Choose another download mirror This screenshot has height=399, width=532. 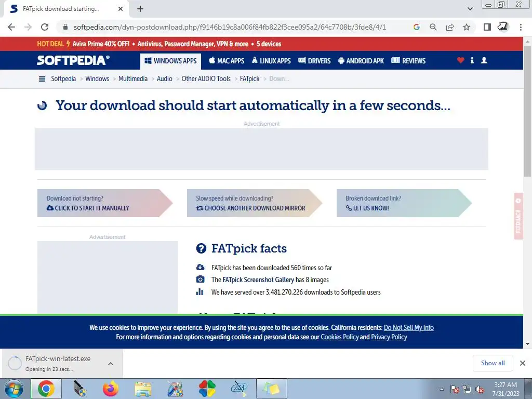(x=254, y=203)
